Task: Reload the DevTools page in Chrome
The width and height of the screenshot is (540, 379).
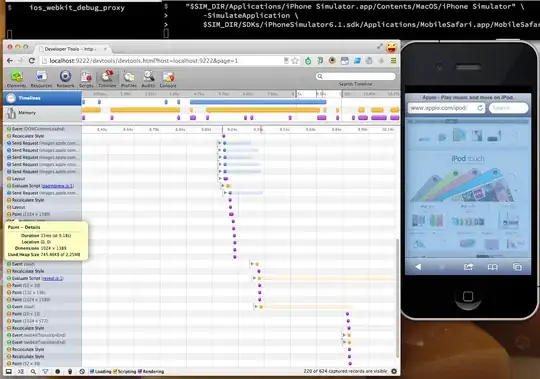Action: tap(32, 61)
